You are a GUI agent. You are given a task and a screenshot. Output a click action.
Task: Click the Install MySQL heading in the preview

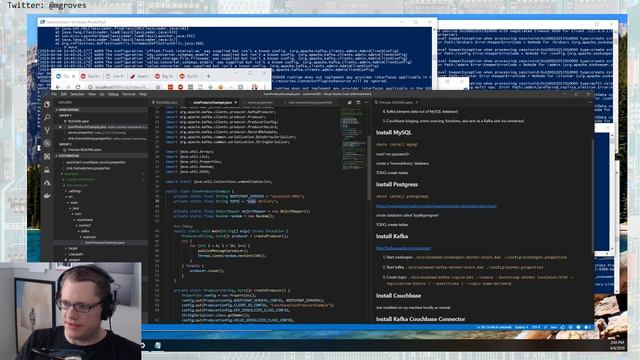(393, 133)
